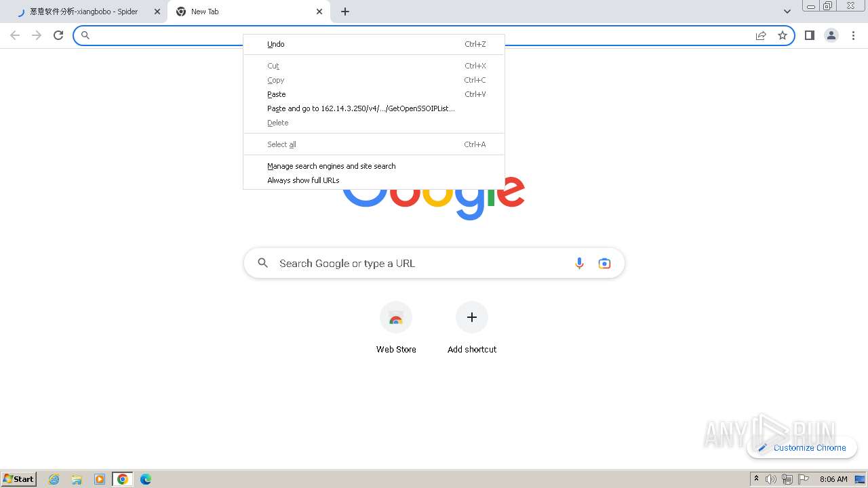The height and width of the screenshot is (488, 868).
Task: Open the side panel icon
Action: 809,35
